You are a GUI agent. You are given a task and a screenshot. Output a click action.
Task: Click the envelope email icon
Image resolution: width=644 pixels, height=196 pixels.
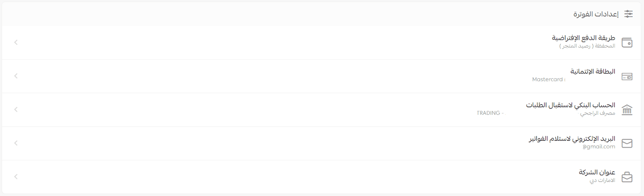[x=627, y=143]
